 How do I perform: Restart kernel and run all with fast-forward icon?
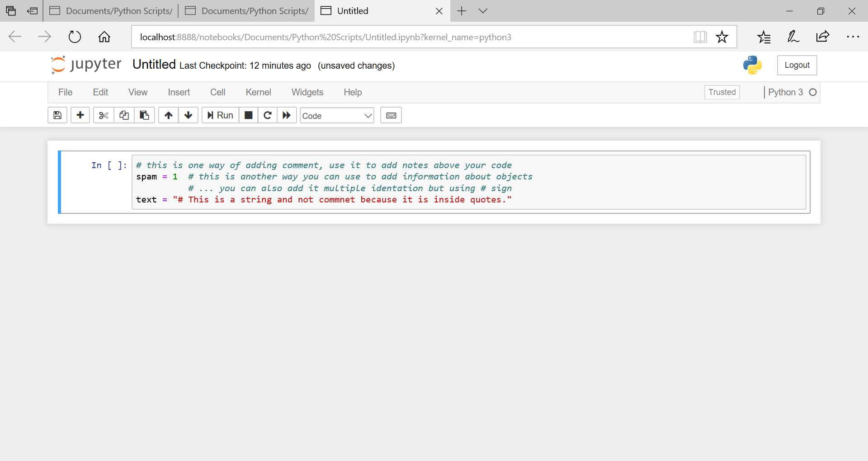(x=286, y=115)
